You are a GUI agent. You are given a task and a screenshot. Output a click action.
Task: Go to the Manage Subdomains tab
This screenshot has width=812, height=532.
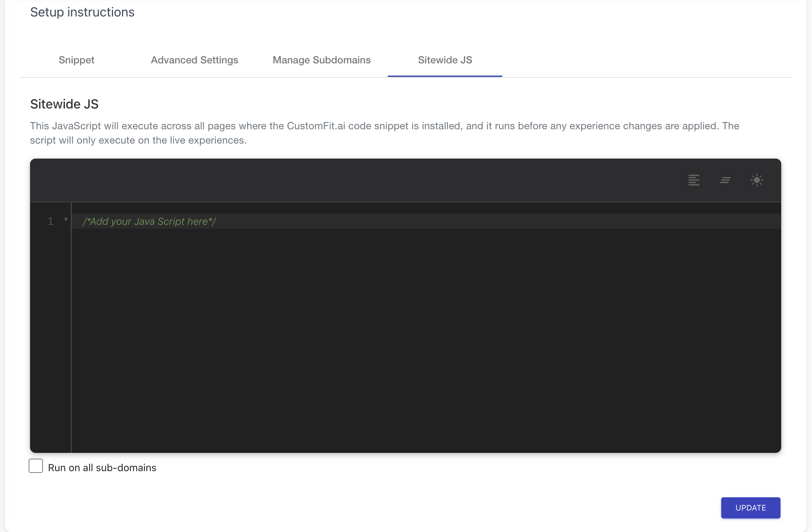321,60
